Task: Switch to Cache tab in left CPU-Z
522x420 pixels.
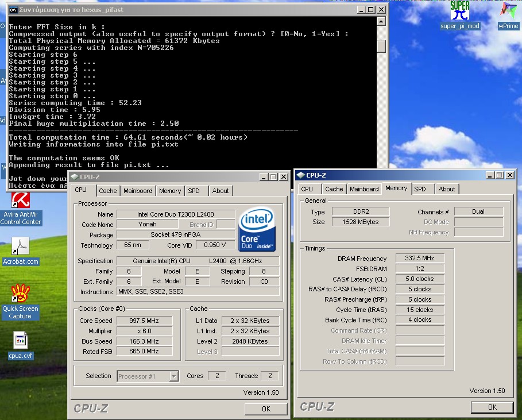Action: [x=107, y=191]
